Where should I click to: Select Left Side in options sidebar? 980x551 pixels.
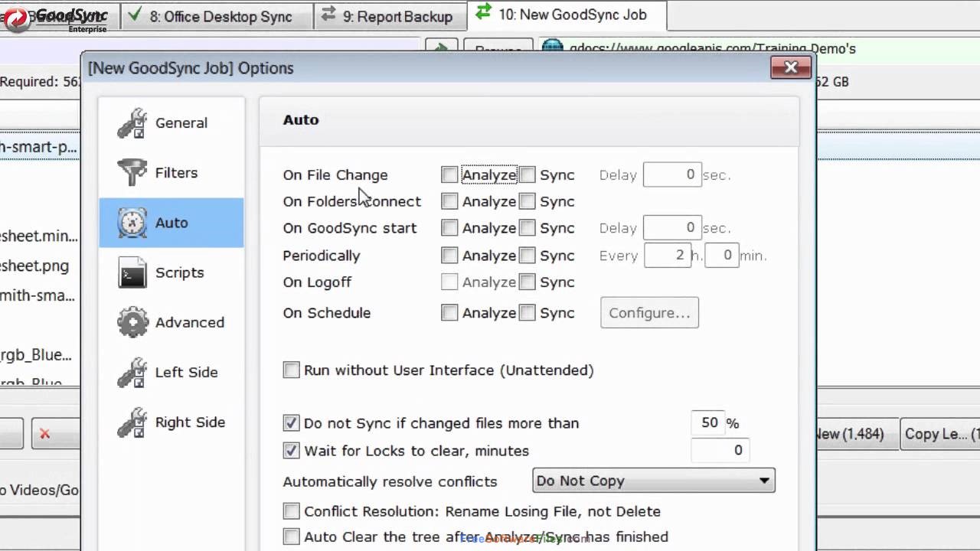(171, 372)
